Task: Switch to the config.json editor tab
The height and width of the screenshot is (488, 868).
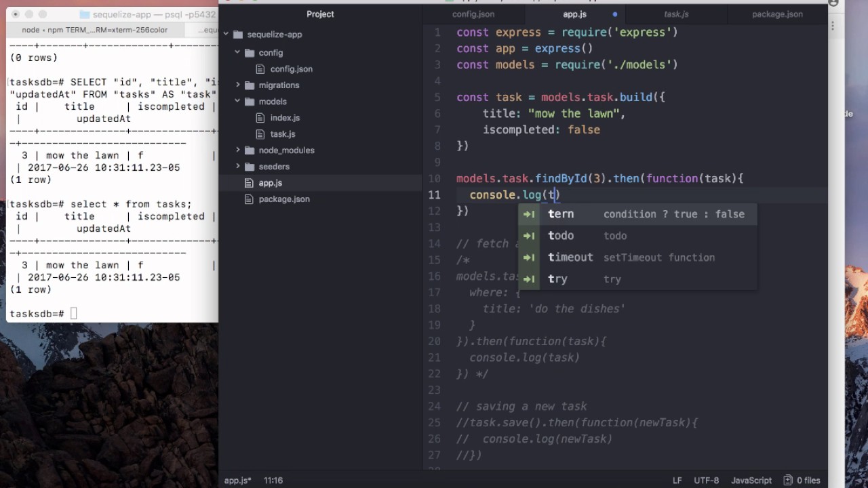Action: click(x=473, y=14)
